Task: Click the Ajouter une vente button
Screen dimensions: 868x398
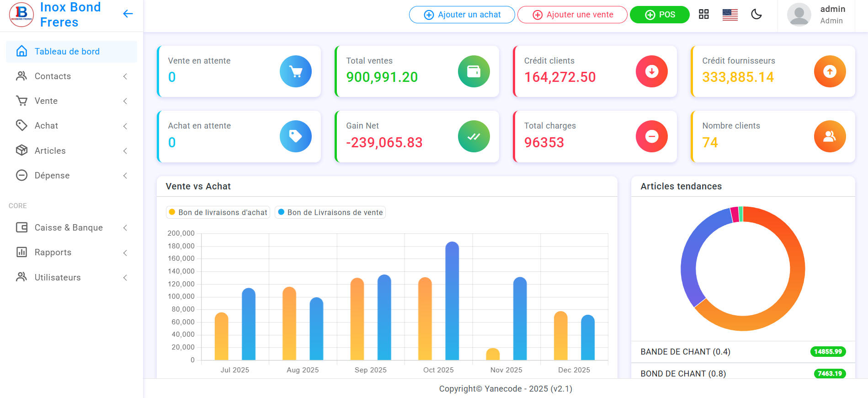Action: [x=572, y=15]
